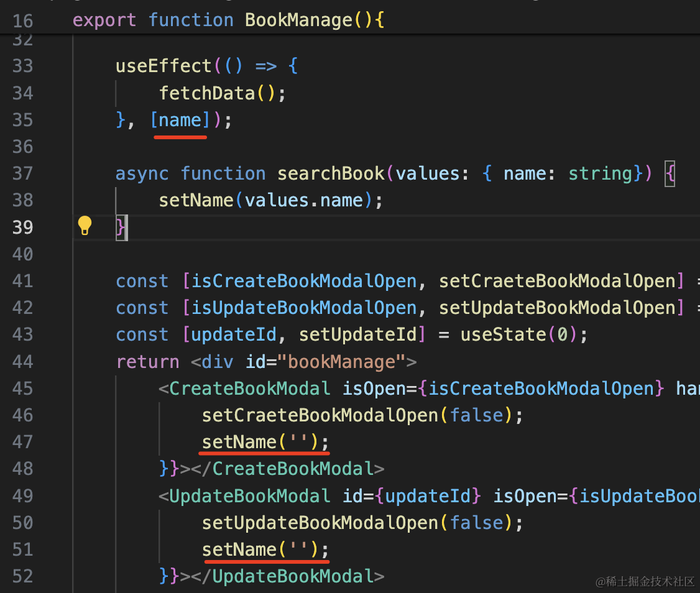Click name in the useEffect dependency array
700x593 pixels.
(x=180, y=120)
